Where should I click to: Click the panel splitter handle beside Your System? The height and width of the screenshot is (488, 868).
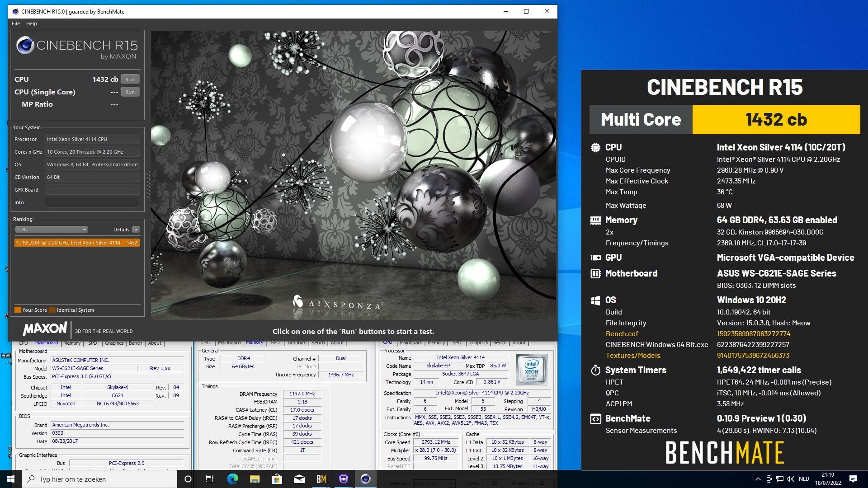click(148, 184)
